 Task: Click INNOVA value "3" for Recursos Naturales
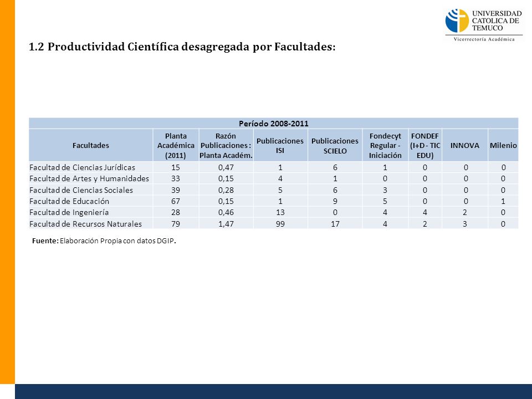465,224
